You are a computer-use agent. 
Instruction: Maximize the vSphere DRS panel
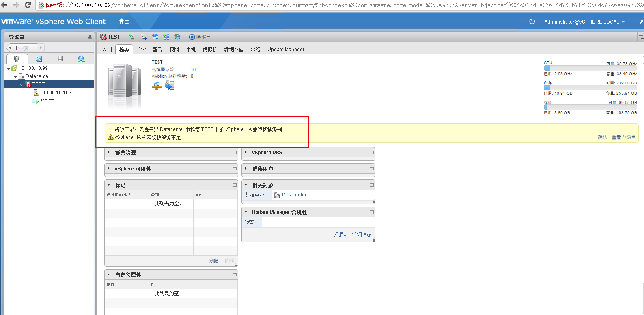coord(371,153)
